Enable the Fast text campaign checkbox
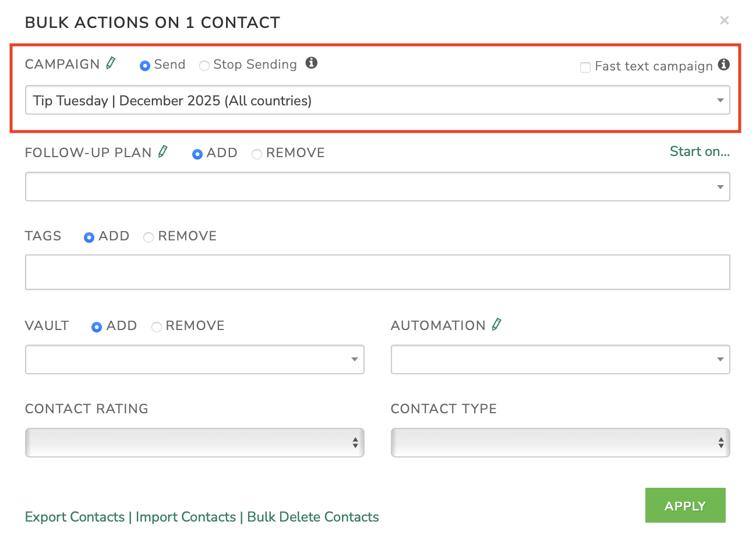Screen dimensions: 756x539 (x=585, y=67)
